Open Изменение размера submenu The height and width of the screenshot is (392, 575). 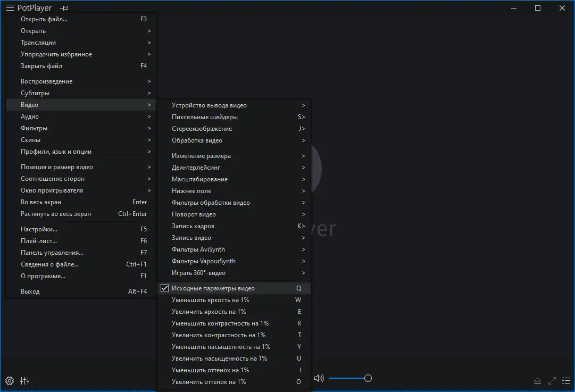234,156
